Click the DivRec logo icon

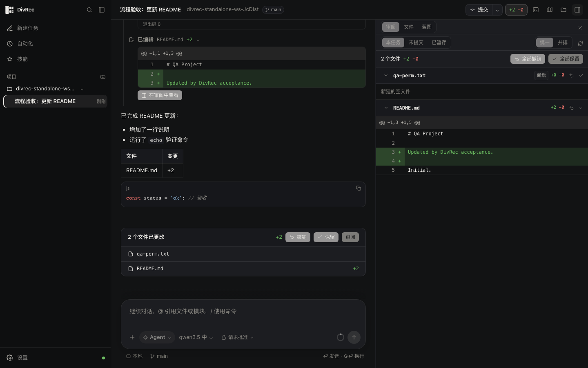(9, 10)
